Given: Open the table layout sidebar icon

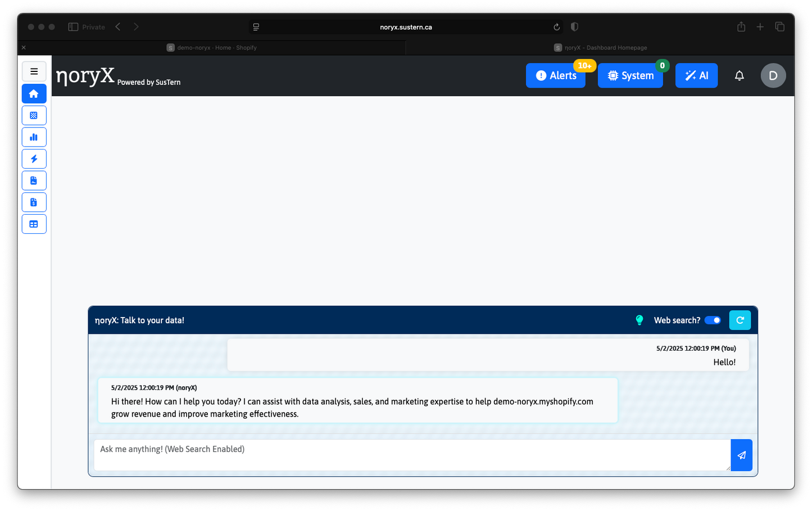Looking at the screenshot, I should (34, 224).
